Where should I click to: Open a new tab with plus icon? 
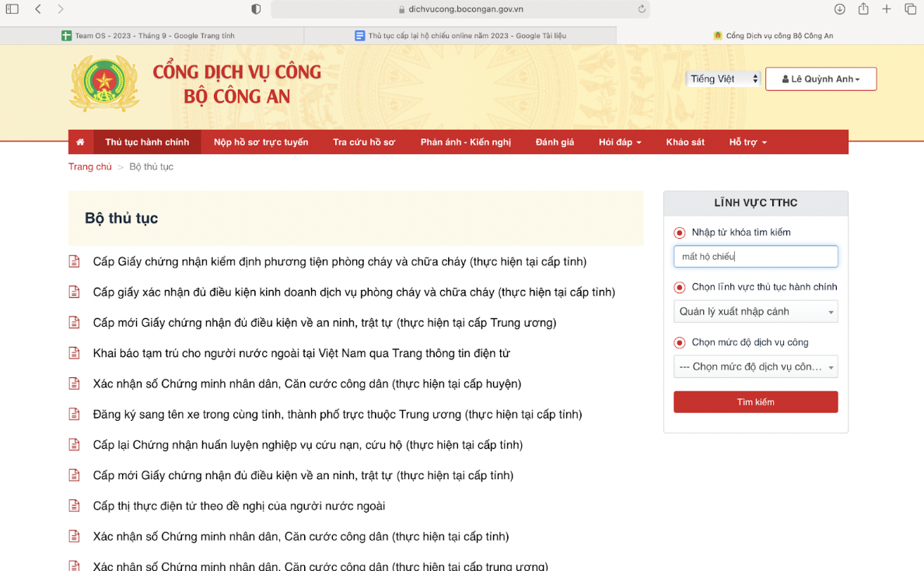click(x=887, y=9)
